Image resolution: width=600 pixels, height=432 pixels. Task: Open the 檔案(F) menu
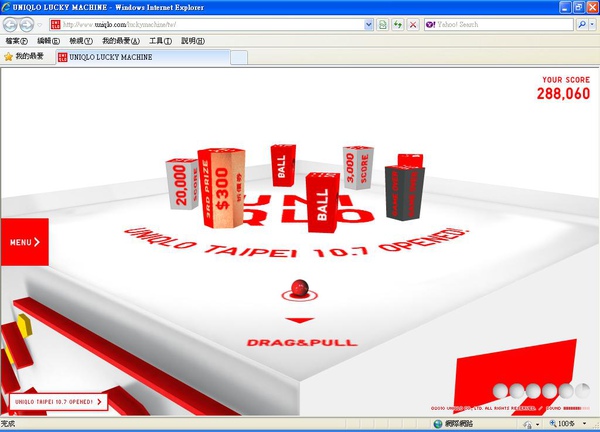[x=16, y=41]
